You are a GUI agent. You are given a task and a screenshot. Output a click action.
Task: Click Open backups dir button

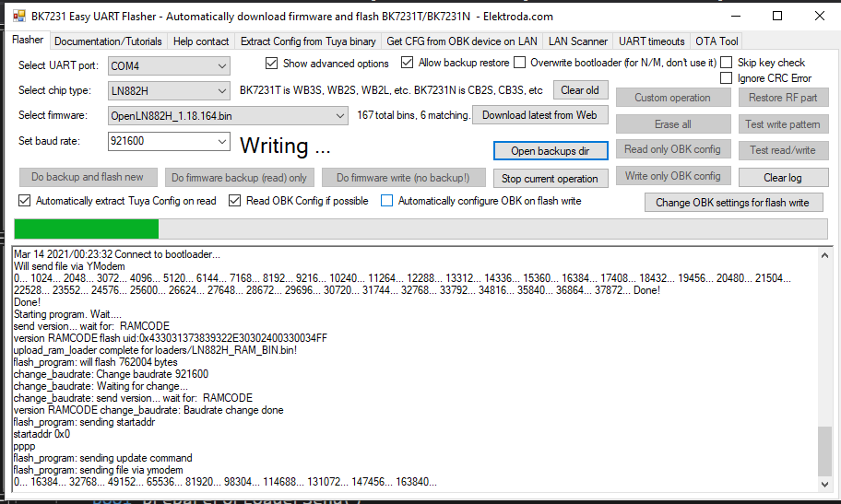[x=551, y=151]
